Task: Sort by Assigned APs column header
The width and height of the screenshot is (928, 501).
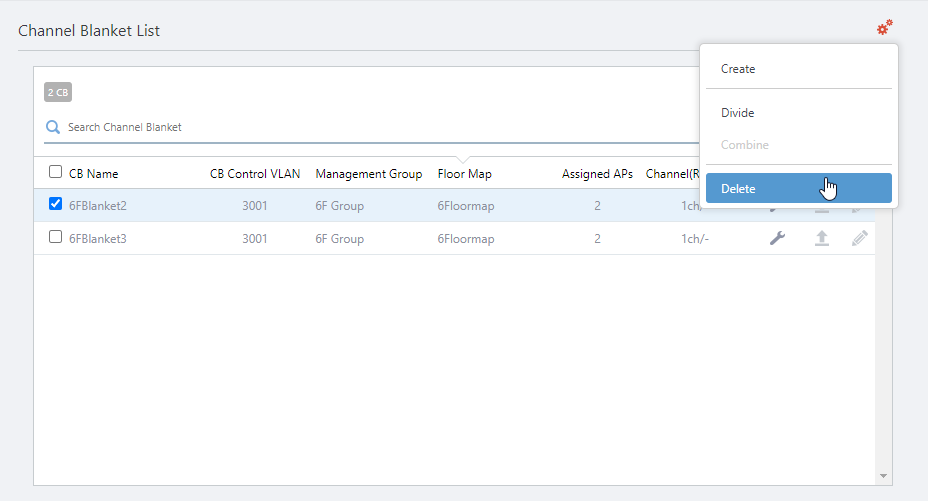Action: [597, 174]
